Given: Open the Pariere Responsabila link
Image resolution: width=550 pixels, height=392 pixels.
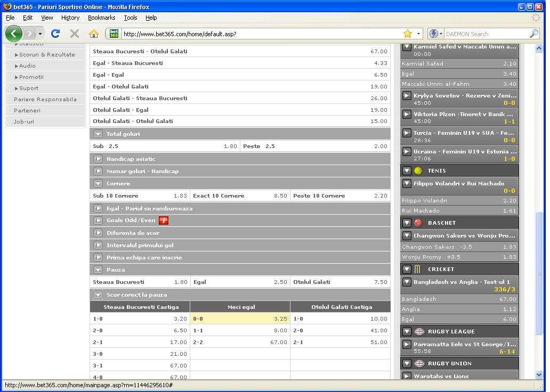Looking at the screenshot, I should [46, 99].
